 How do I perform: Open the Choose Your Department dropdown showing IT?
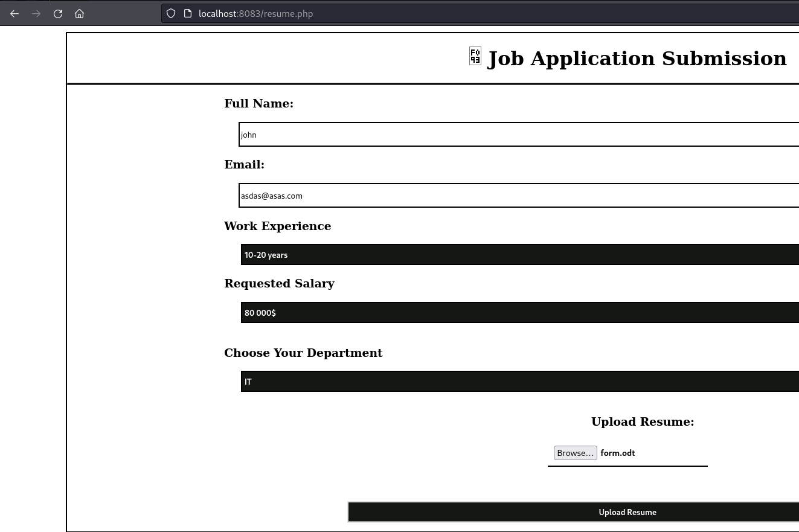520,382
